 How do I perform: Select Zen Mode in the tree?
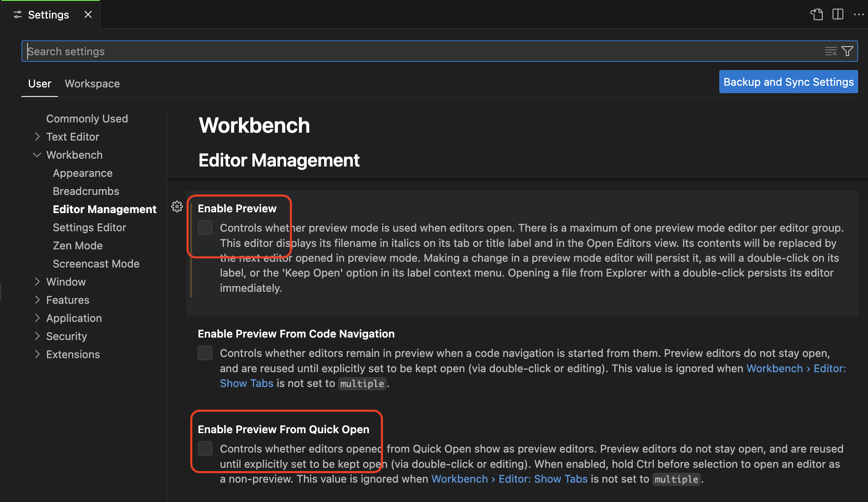coord(77,245)
